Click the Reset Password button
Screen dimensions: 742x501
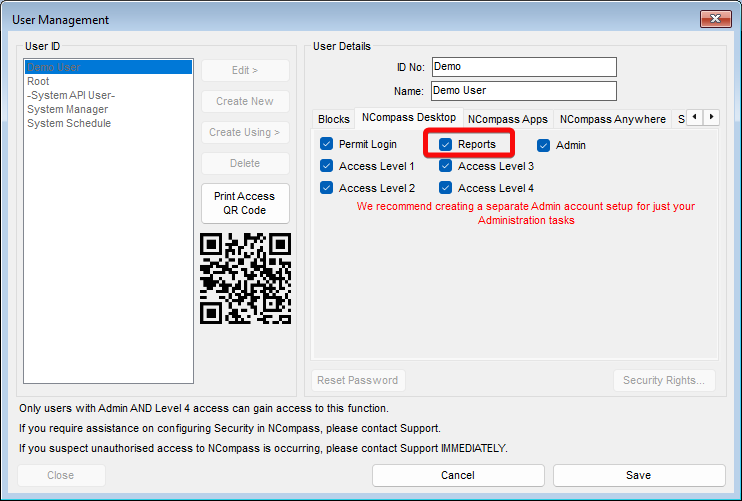[358, 380]
